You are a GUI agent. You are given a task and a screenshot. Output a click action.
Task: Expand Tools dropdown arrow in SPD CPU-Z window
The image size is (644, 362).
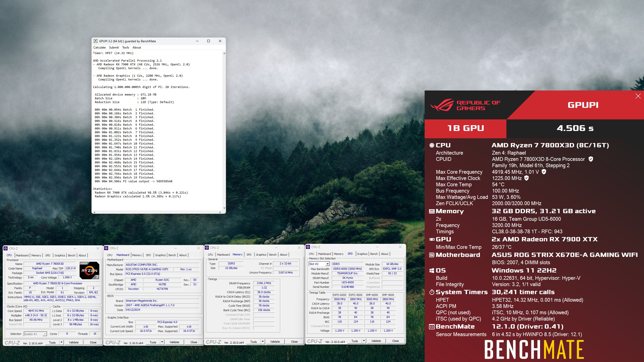tap(364, 341)
